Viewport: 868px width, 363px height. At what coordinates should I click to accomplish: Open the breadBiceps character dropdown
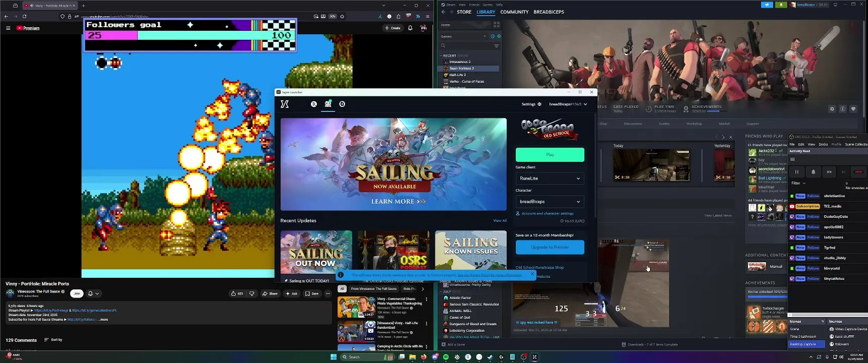[x=550, y=202]
